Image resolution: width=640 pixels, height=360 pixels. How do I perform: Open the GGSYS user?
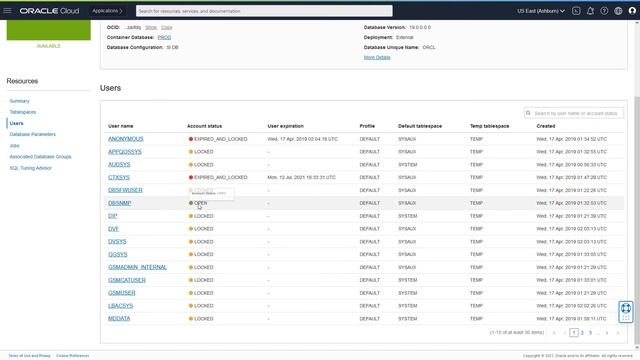coord(118,254)
